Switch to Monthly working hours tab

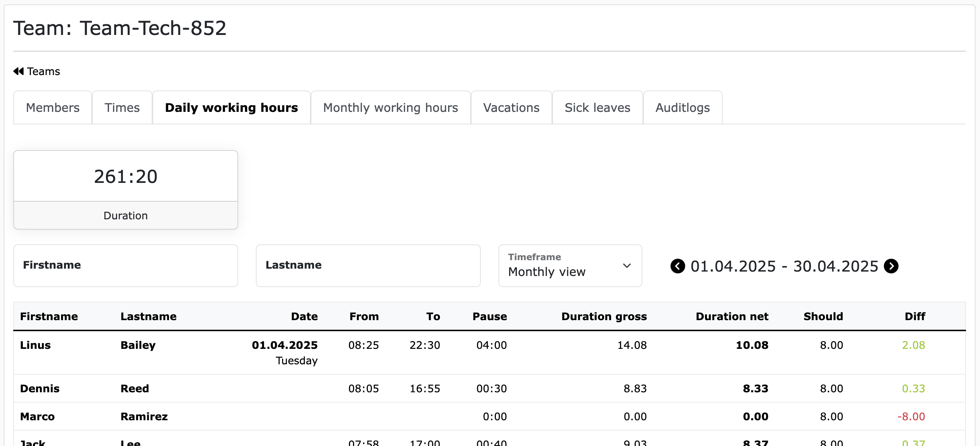click(x=390, y=107)
